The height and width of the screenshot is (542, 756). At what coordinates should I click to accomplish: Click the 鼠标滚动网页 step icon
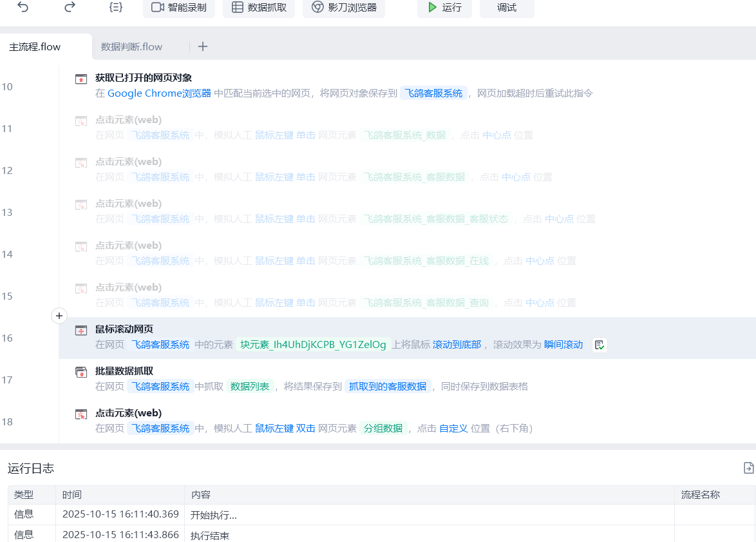coord(81,330)
